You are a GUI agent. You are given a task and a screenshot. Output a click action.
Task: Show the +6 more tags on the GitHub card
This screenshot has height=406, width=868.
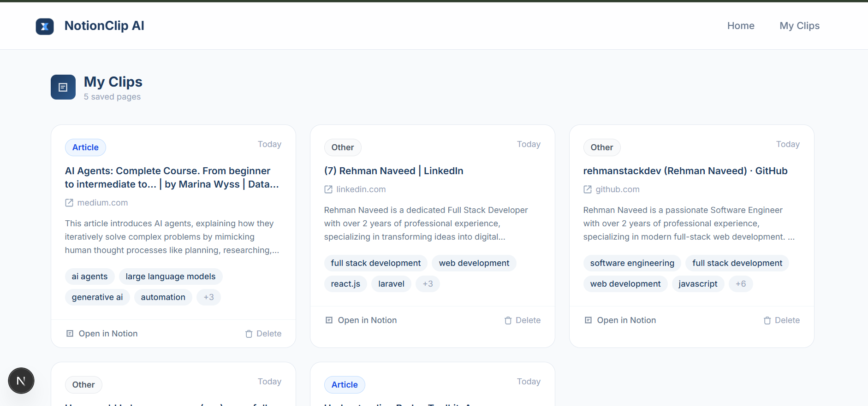741,284
